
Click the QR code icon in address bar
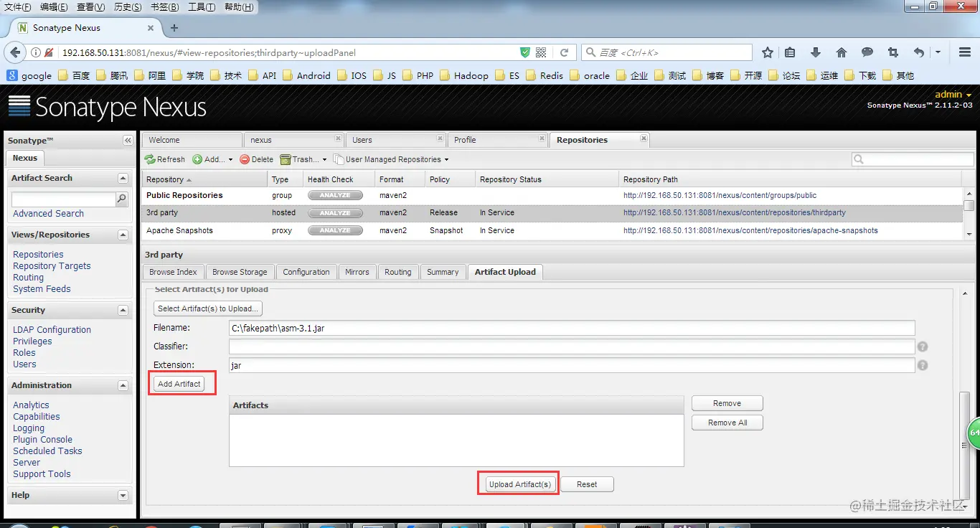click(541, 52)
